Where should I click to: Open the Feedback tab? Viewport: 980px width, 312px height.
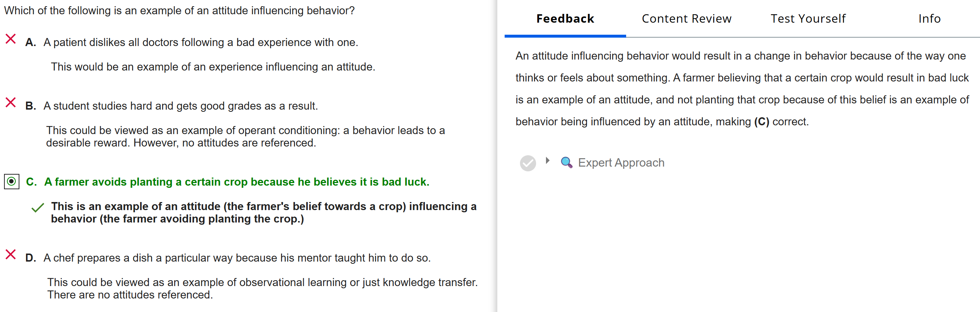click(x=565, y=19)
